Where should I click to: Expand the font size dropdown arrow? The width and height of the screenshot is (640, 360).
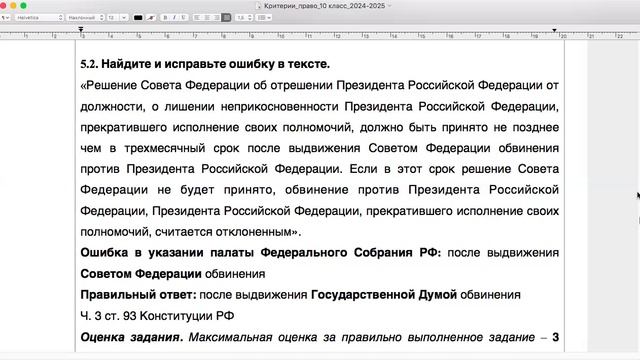click(x=124, y=18)
